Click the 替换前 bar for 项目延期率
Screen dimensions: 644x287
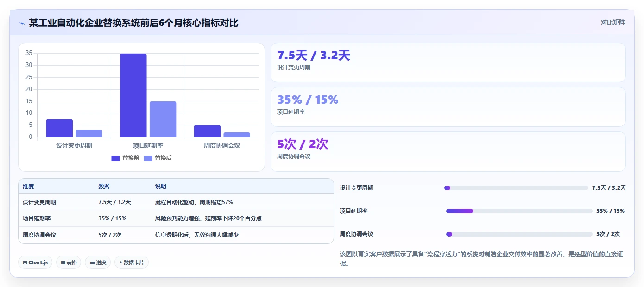pos(133,95)
